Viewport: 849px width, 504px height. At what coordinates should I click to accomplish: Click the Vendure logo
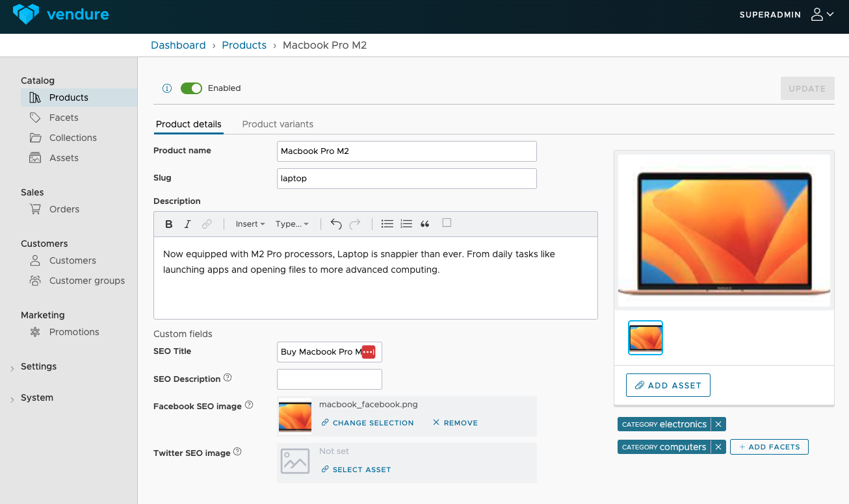tap(61, 14)
